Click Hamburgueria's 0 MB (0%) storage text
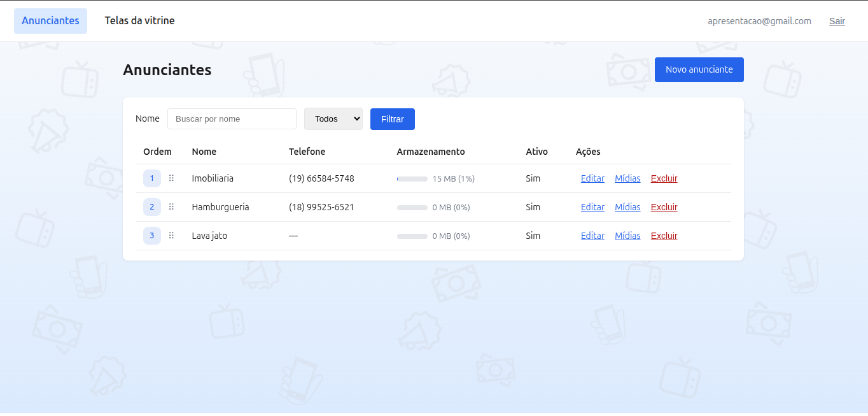Screen dimensions: 868x416 451,208
